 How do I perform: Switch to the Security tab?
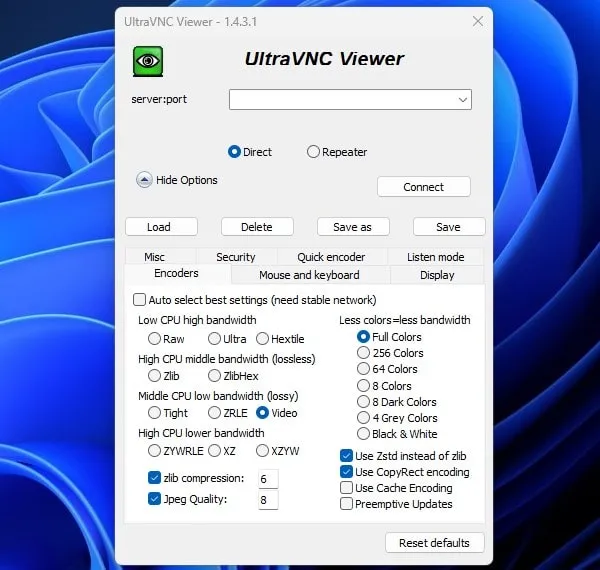pyautogui.click(x=236, y=257)
